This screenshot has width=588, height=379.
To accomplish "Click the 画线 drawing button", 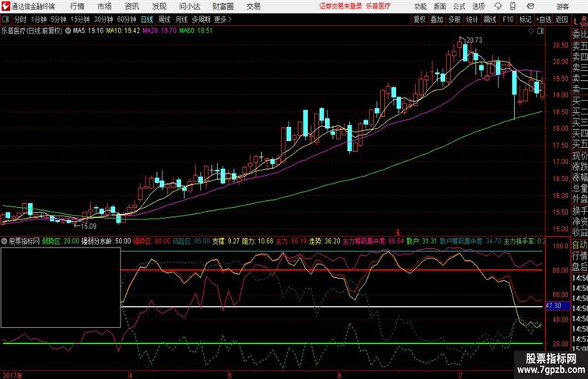I will (490, 19).
